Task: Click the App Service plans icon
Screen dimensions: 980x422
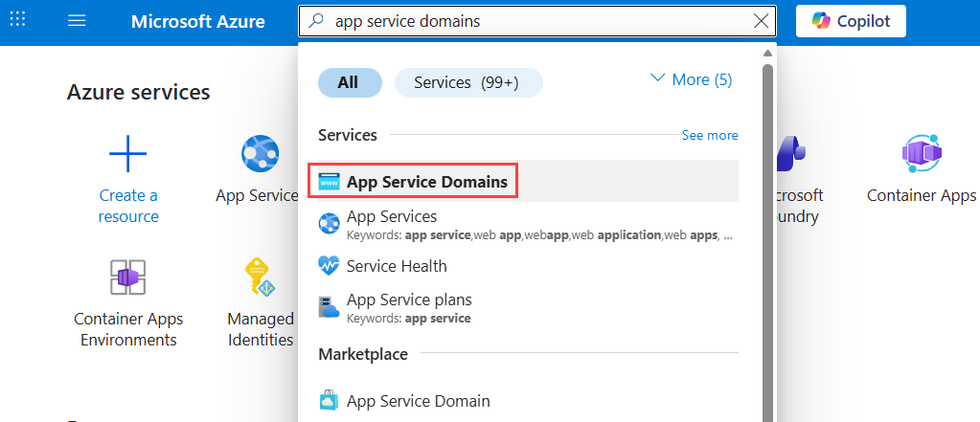Action: tap(329, 307)
